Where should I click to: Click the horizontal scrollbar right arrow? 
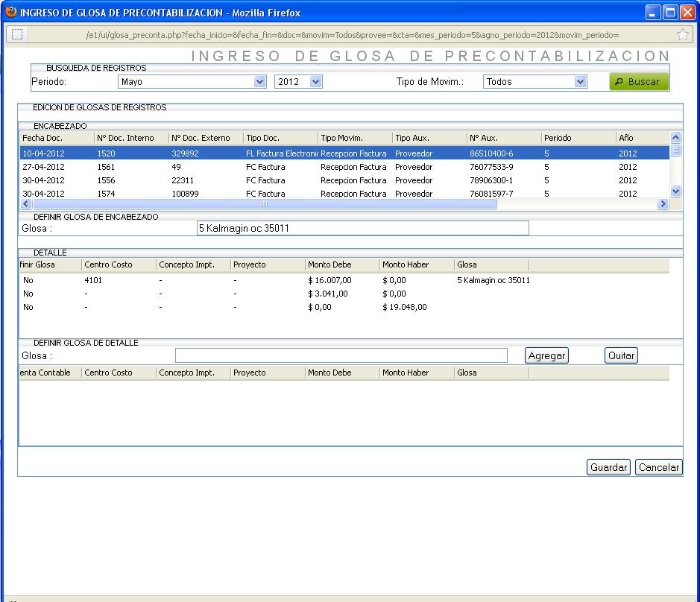663,204
